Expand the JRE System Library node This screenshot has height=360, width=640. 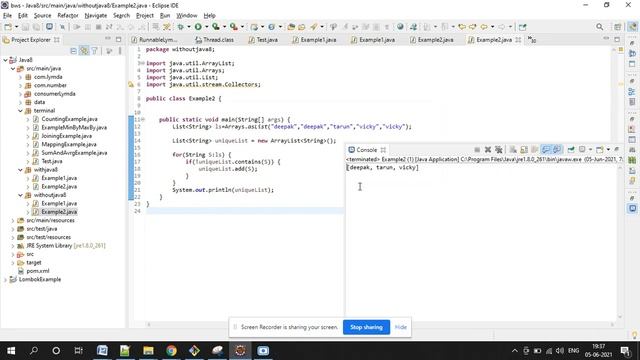13,246
